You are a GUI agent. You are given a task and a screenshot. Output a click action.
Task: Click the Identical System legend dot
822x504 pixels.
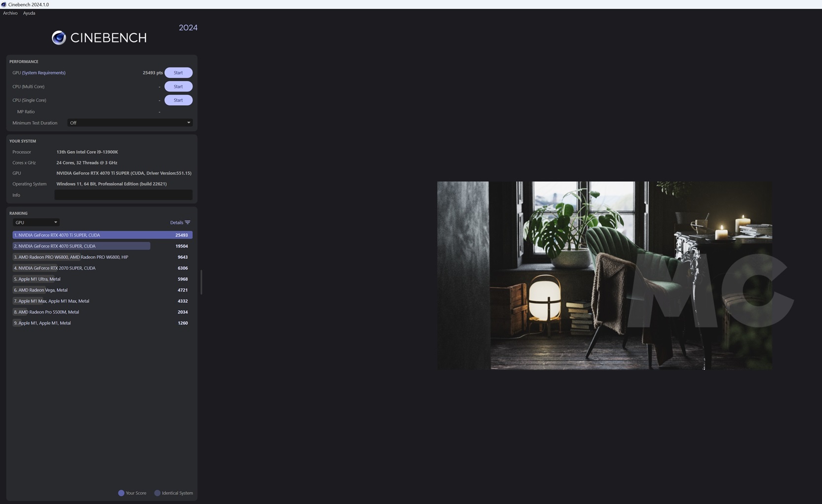[157, 493]
